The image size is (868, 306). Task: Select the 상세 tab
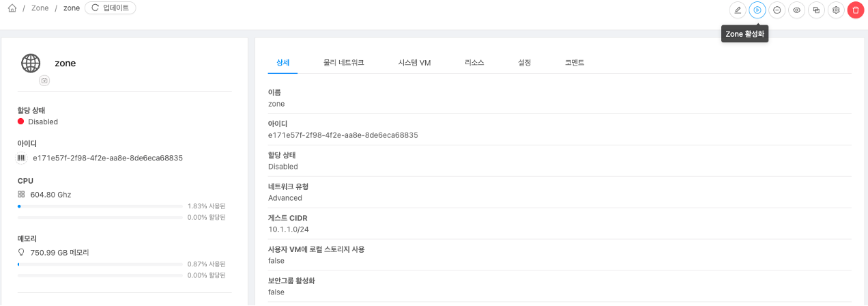pyautogui.click(x=283, y=62)
